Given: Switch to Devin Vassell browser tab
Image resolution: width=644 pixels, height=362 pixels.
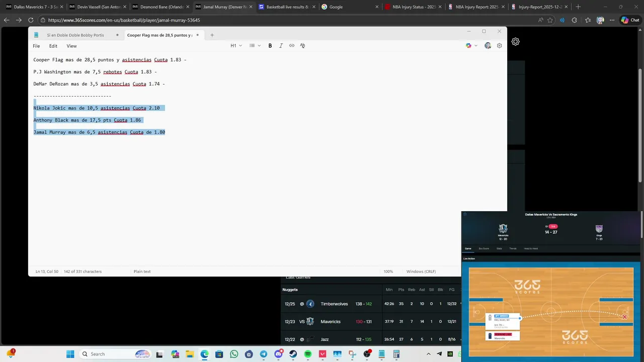Looking at the screenshot, I should point(98,7).
